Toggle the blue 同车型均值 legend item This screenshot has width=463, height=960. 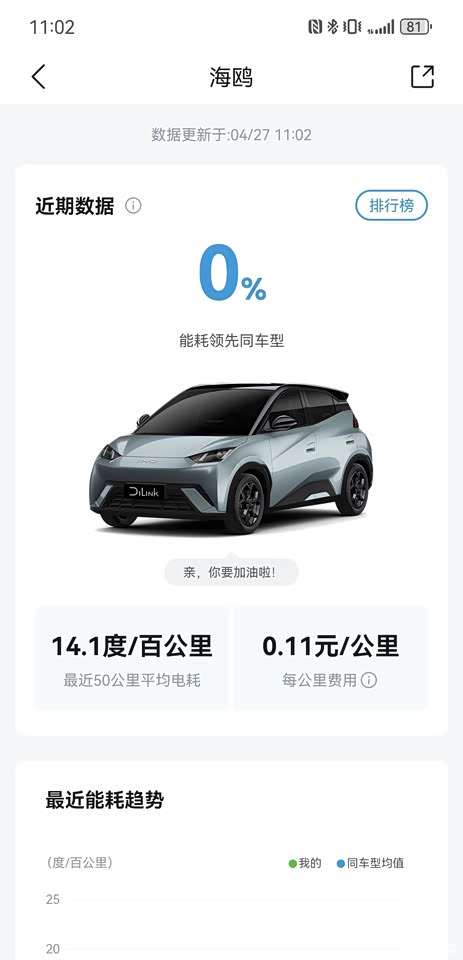pos(371,863)
